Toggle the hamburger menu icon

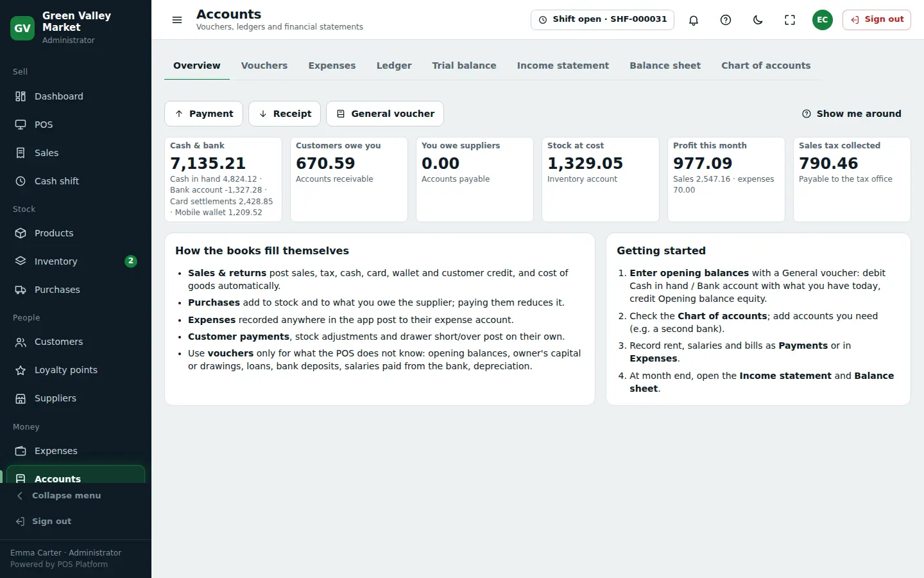click(x=177, y=20)
